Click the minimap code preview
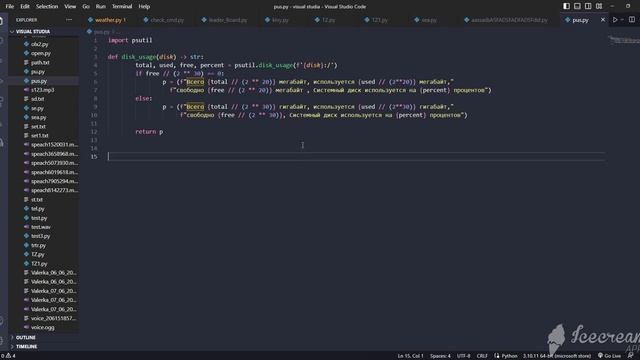This screenshot has width=640, height=360. click(624, 40)
